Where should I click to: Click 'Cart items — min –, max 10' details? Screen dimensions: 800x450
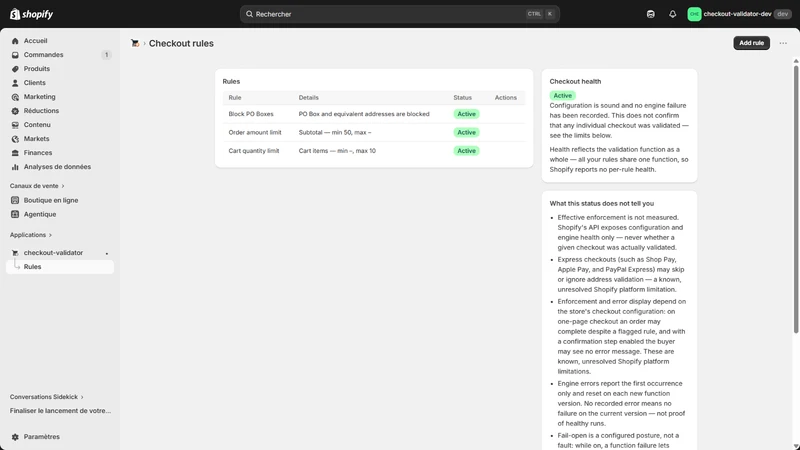337,151
